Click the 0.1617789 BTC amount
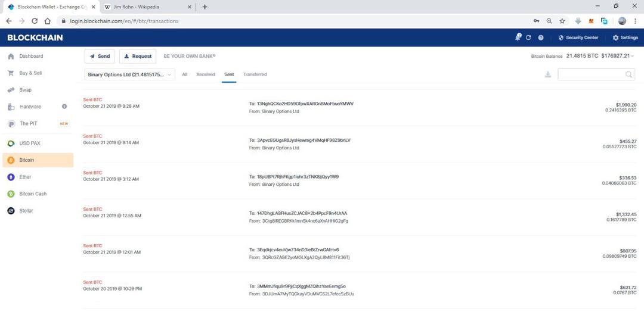 pos(621,220)
